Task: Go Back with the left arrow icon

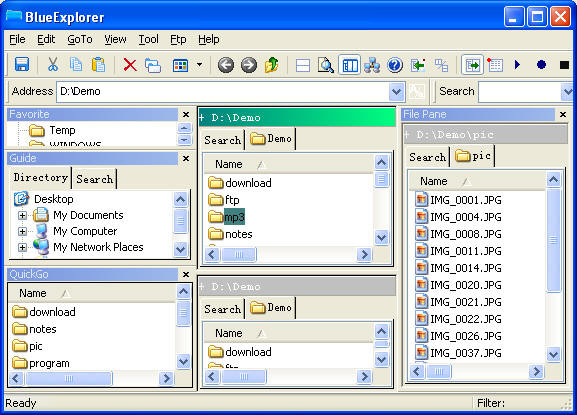Action: [226, 65]
